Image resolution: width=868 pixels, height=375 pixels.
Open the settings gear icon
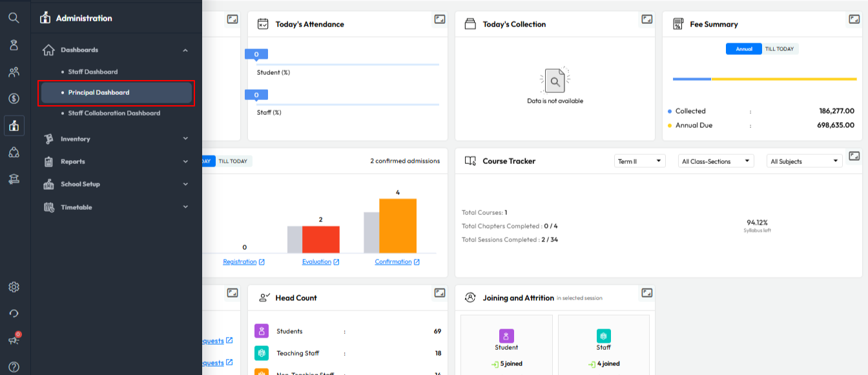coord(14,287)
